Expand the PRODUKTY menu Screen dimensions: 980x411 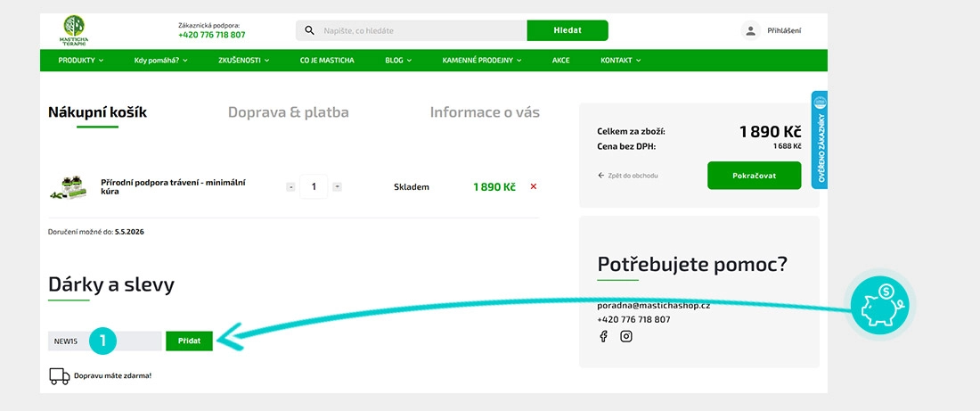click(x=80, y=61)
